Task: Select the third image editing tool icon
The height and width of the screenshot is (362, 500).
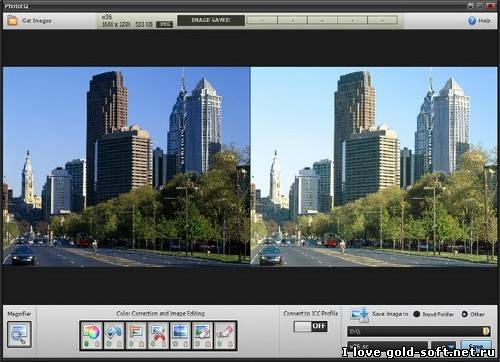Action: click(x=136, y=335)
